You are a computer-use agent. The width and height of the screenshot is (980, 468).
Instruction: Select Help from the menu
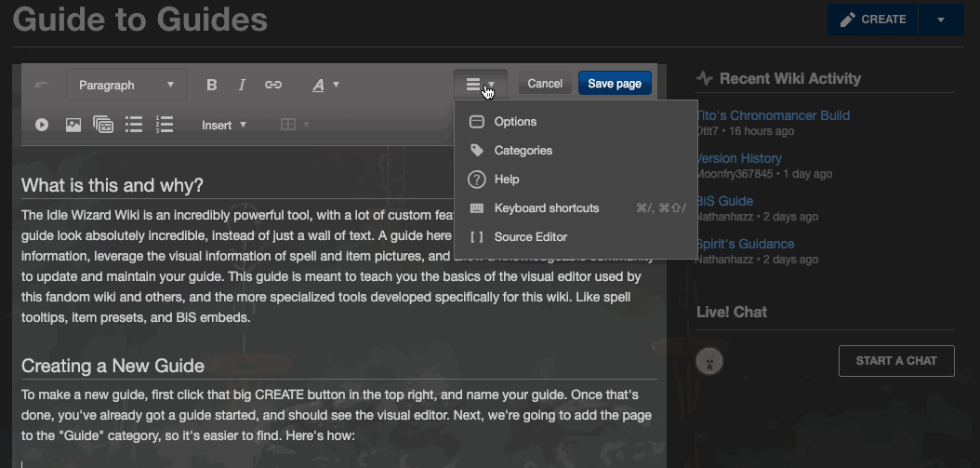[x=576, y=179]
